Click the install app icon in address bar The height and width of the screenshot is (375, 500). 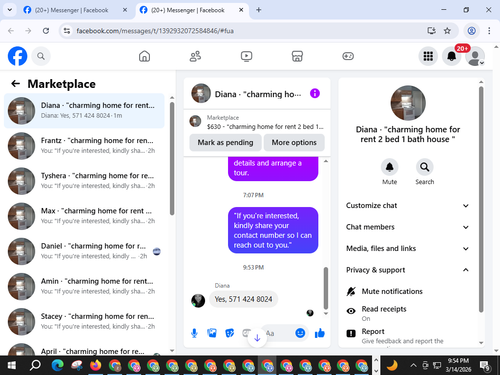pos(432,31)
